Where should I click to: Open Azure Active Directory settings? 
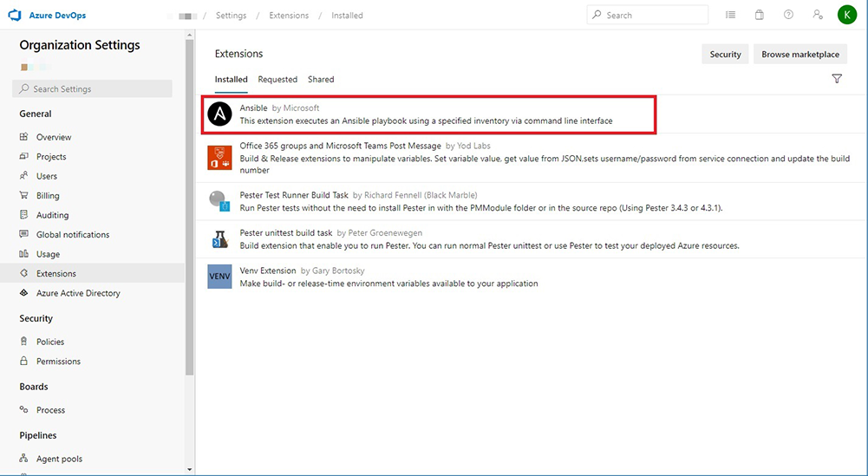78,293
